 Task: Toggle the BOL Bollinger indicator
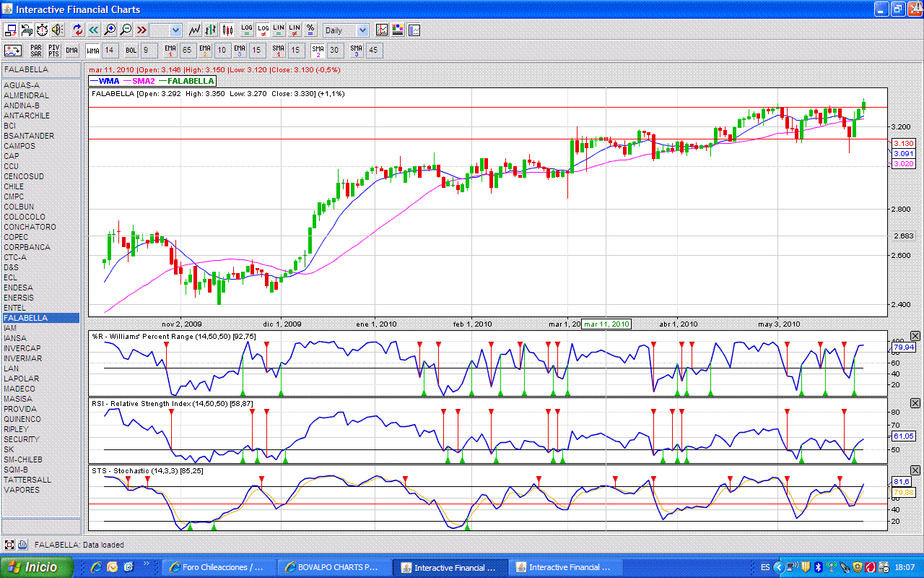coord(131,51)
